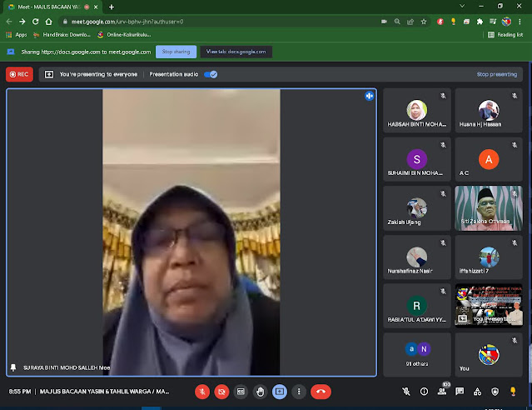Viewport: 532px width, 410px height.
Task: Open meeting details info icon
Action: [424, 392]
